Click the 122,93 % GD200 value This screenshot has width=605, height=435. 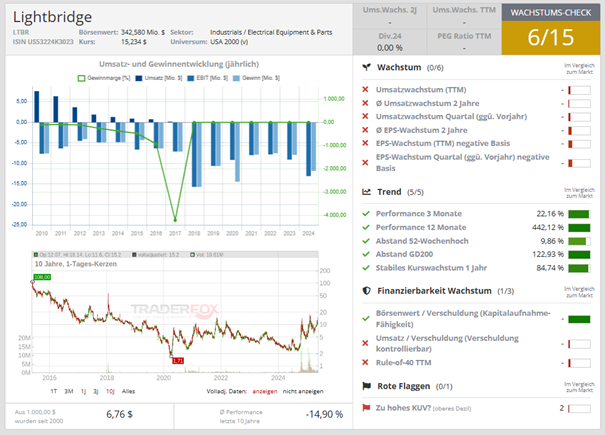pos(548,254)
